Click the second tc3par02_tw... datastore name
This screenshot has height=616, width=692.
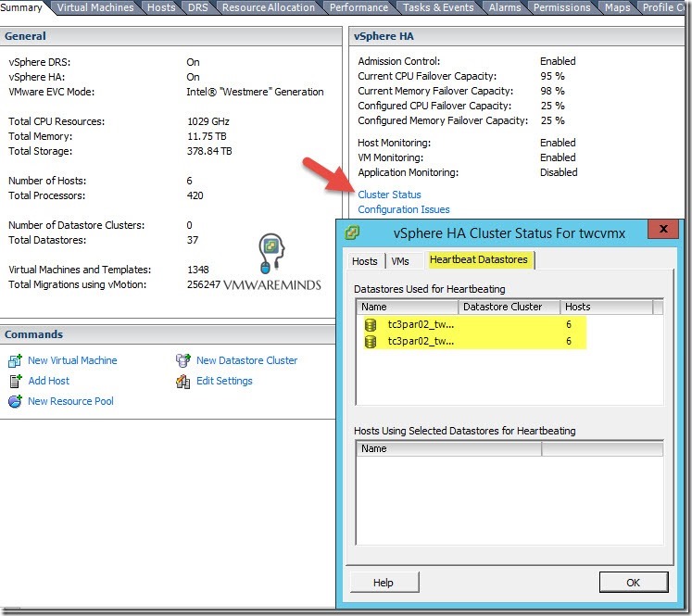[x=421, y=342]
